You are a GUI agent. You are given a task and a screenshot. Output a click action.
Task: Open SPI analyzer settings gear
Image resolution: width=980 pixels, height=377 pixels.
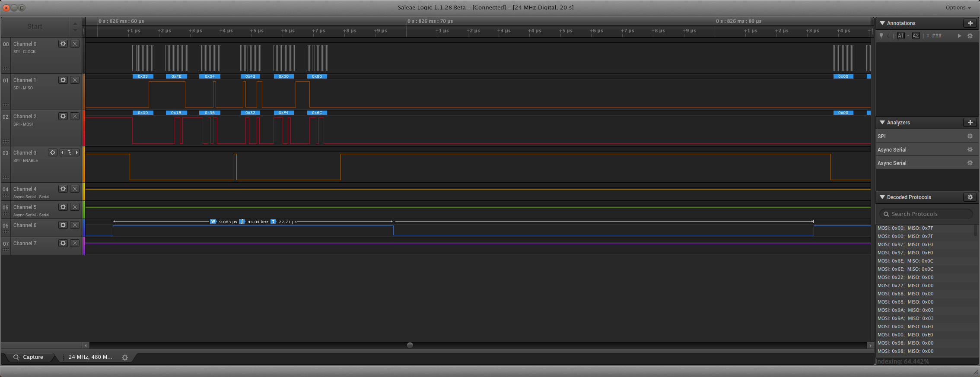pyautogui.click(x=970, y=136)
